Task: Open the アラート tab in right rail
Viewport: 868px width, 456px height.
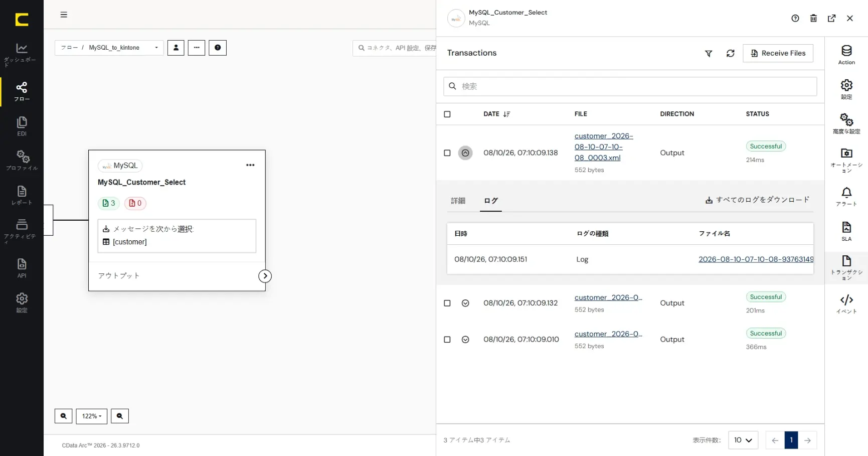Action: [846, 197]
